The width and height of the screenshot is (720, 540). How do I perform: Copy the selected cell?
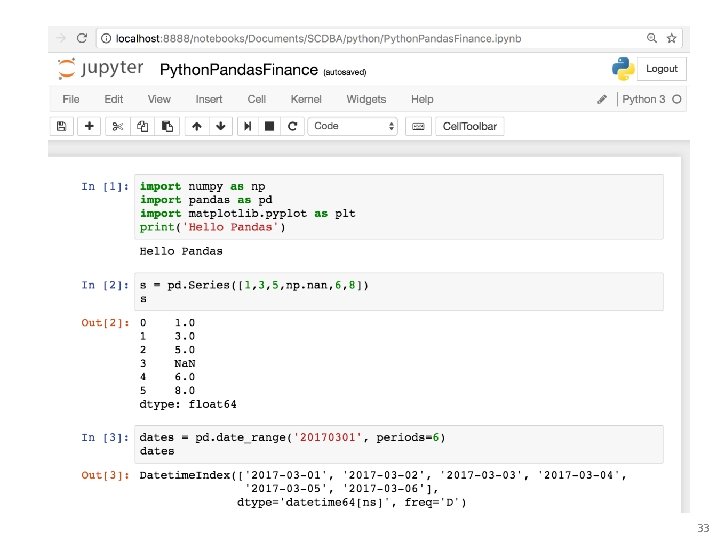pyautogui.click(x=142, y=126)
